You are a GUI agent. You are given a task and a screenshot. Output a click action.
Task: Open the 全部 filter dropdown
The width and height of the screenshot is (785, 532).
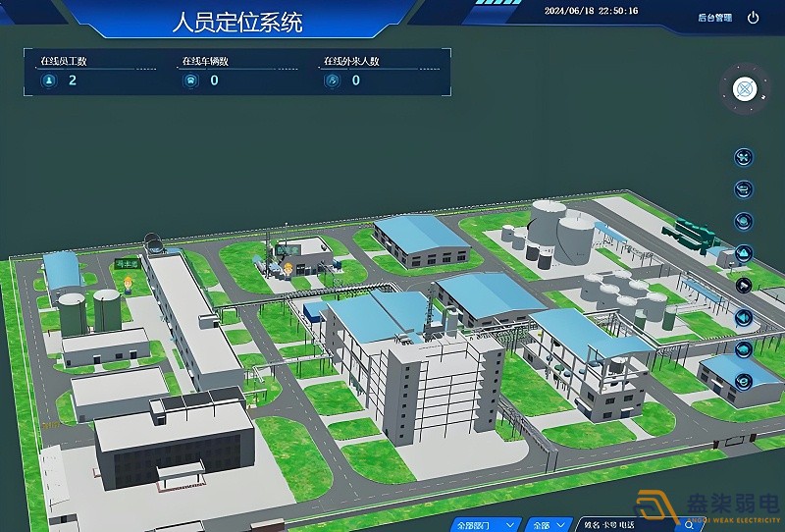click(547, 524)
